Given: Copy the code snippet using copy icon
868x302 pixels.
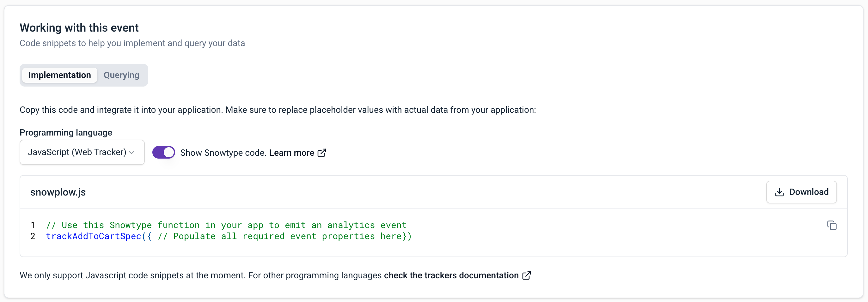Looking at the screenshot, I should pyautogui.click(x=831, y=225).
